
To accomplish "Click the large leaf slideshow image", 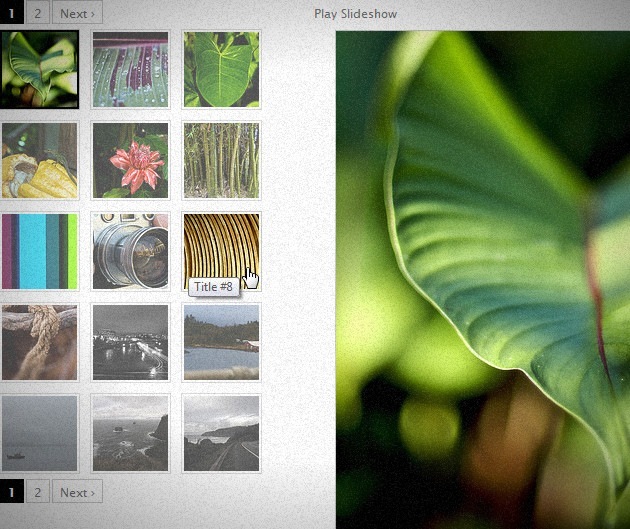I will [x=483, y=280].
